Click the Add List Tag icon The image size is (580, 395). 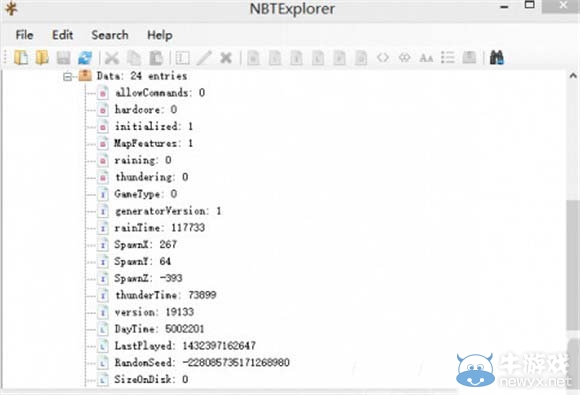pyautogui.click(x=448, y=58)
